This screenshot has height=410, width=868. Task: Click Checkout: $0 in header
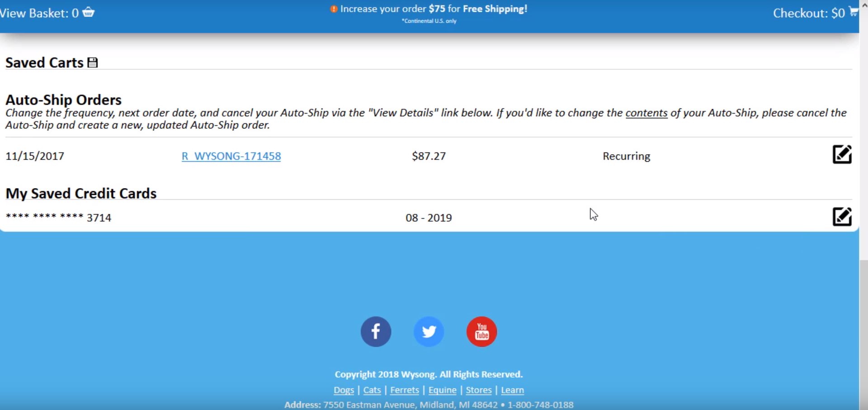[x=808, y=13]
